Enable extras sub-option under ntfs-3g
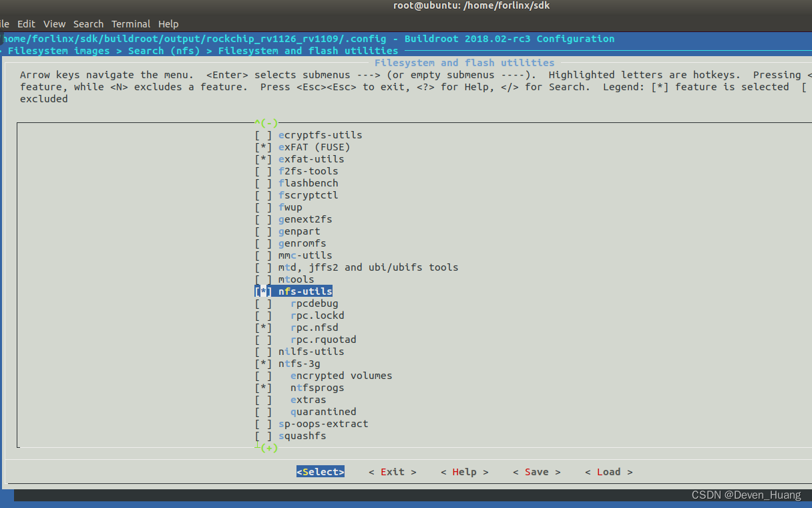 [x=263, y=400]
